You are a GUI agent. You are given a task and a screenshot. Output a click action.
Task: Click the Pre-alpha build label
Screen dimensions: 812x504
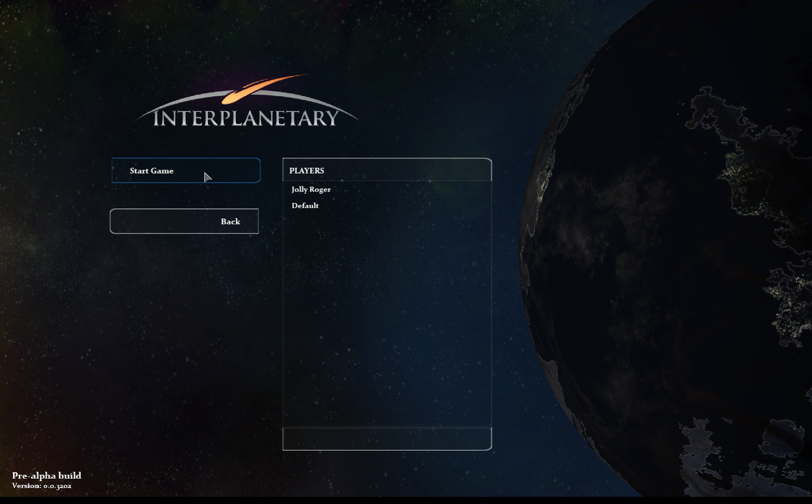coord(47,476)
